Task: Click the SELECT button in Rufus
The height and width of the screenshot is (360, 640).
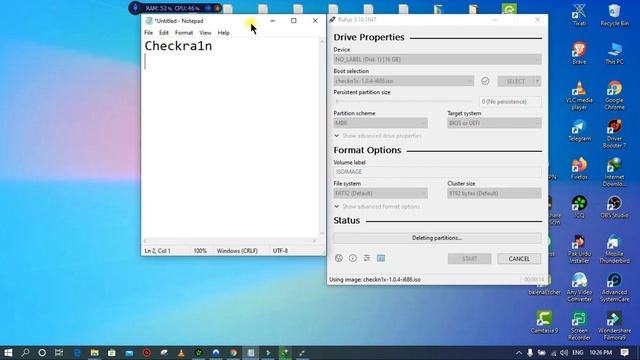Action: pos(516,81)
